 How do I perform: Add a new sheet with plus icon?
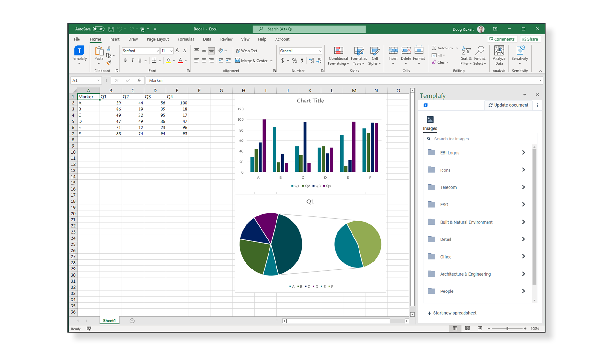[132, 321]
